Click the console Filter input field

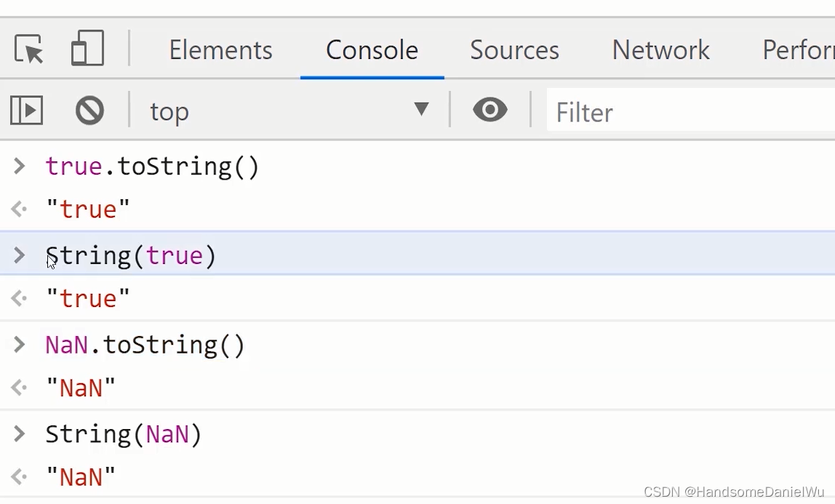691,112
